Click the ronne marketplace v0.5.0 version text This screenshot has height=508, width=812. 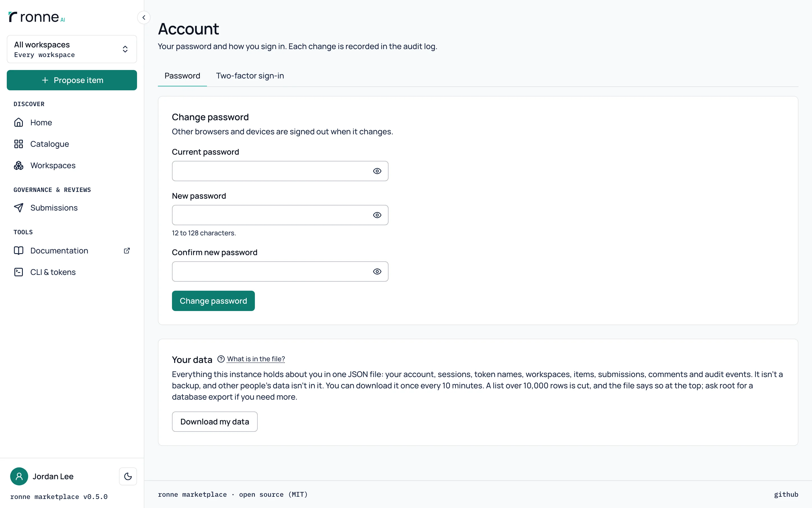click(59, 497)
